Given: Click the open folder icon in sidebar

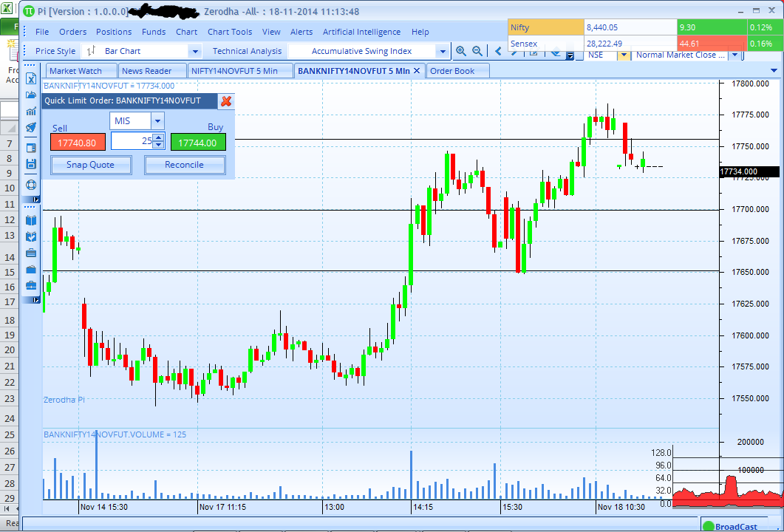Looking at the screenshot, I should point(31,95).
